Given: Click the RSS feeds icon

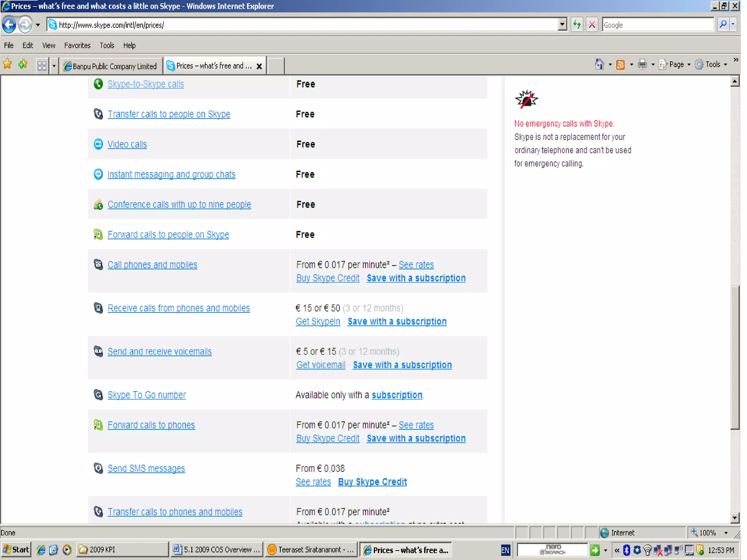Looking at the screenshot, I should (x=620, y=65).
